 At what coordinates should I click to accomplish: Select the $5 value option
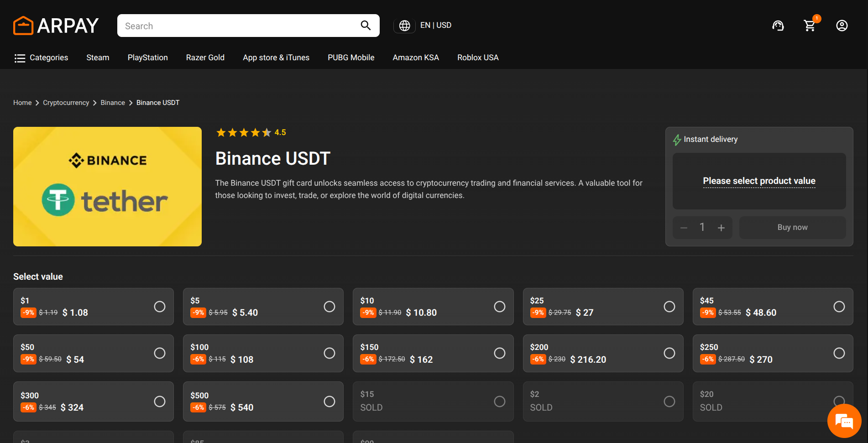[x=263, y=307]
